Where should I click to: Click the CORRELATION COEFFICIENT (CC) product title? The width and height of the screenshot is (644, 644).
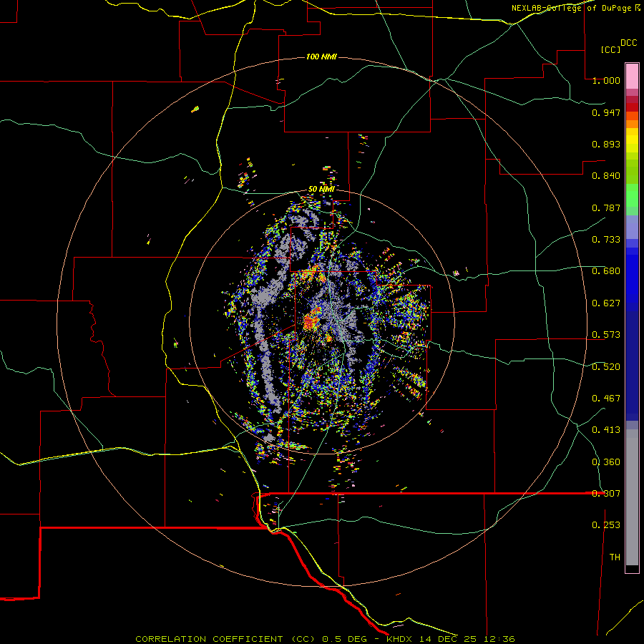point(225,639)
